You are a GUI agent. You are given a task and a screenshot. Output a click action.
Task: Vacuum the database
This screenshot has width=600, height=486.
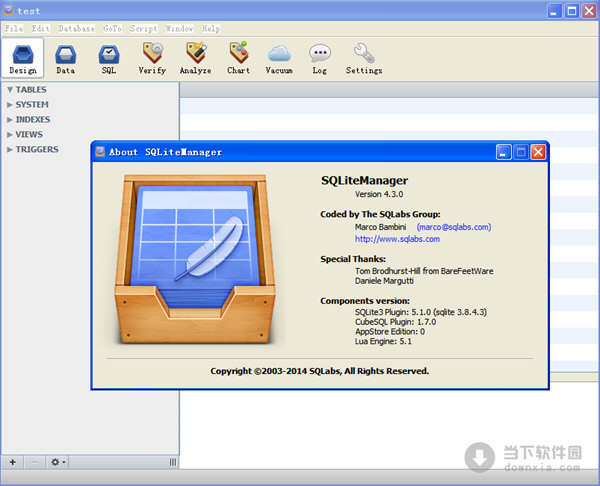pyautogui.click(x=279, y=58)
